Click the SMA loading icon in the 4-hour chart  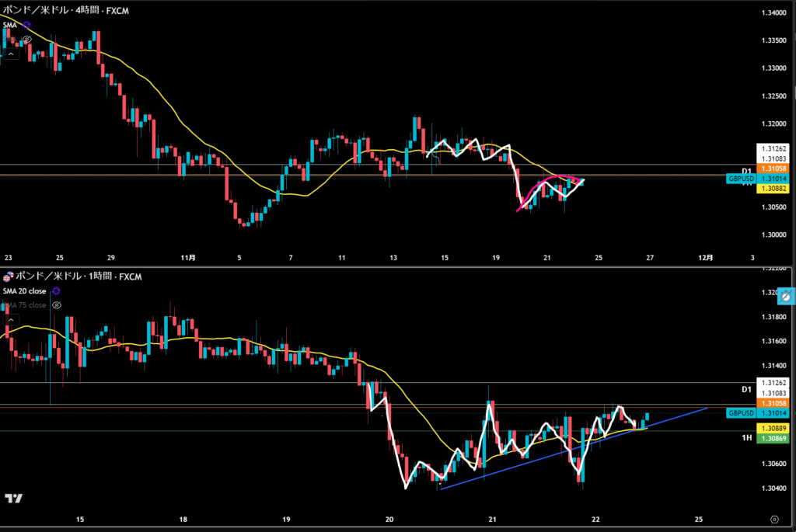pos(26,25)
